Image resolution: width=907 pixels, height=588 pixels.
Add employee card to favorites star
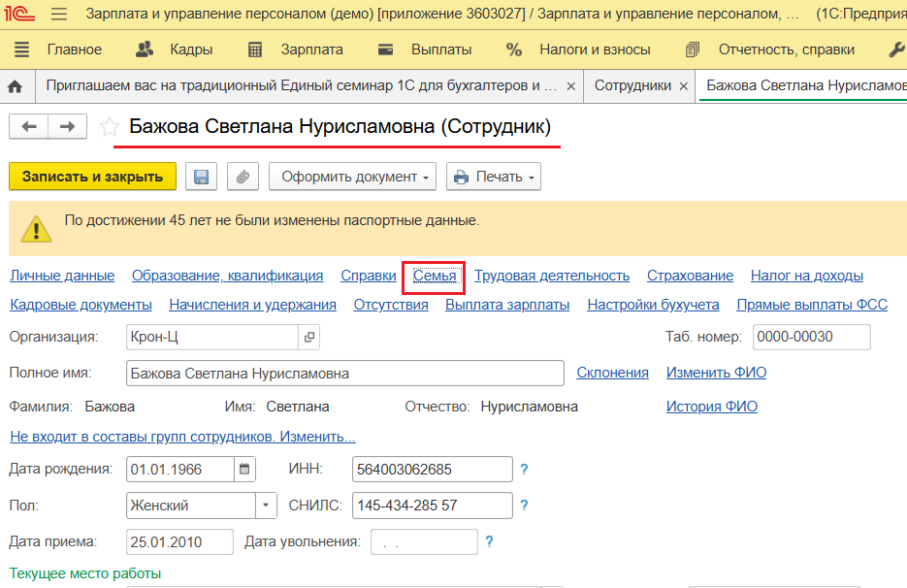(x=109, y=127)
